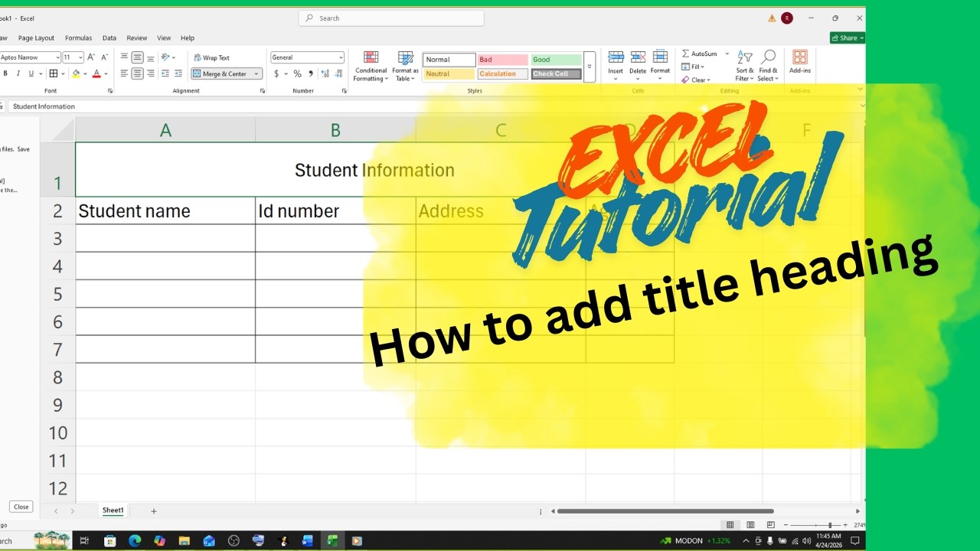Toggle italic formatting
Screen dimensions: 980x551
pos(18,73)
